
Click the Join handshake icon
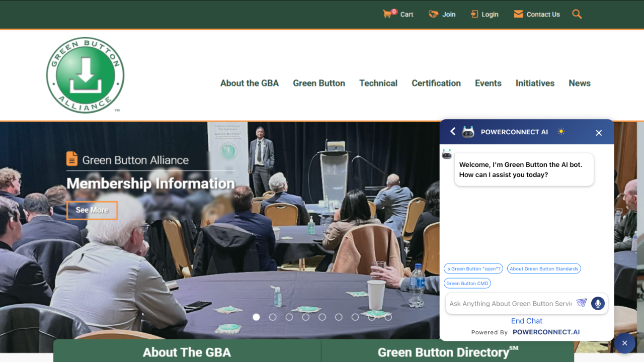433,14
